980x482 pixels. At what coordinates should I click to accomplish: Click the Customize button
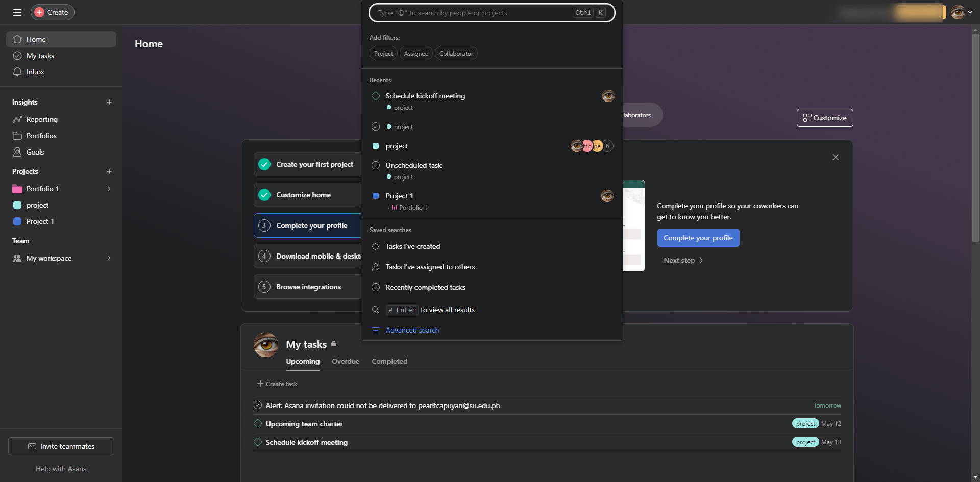click(x=825, y=118)
